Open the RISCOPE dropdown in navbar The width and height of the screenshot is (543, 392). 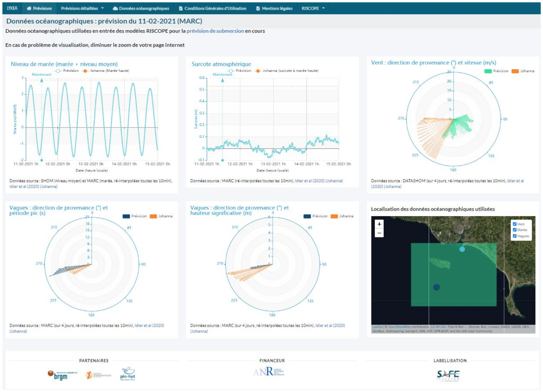313,8
